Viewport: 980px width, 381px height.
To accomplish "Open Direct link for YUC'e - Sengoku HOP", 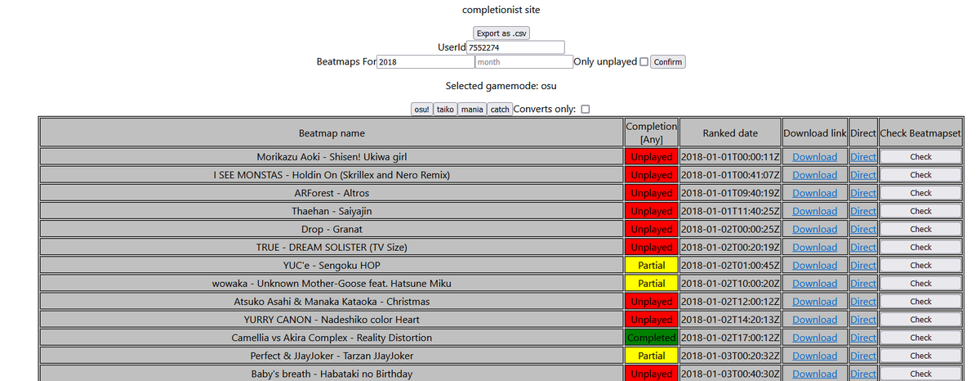I will (x=863, y=265).
